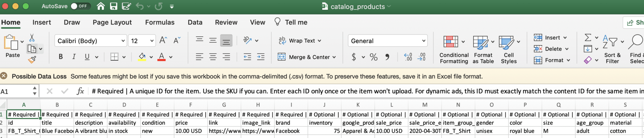The image size is (644, 138).
Task: Open the Data tab
Action: coord(195,22)
